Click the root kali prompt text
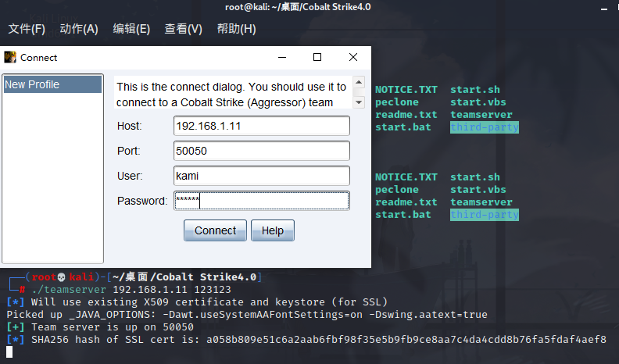 [x=63, y=277]
